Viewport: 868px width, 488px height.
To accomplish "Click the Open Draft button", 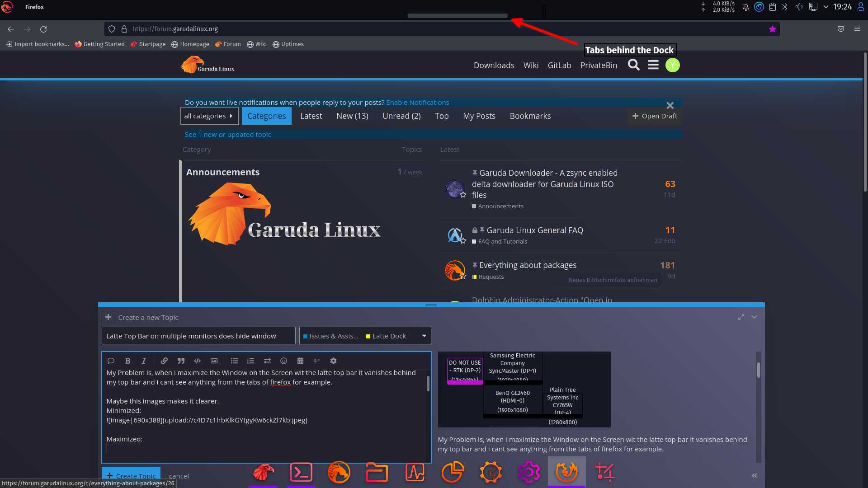I will click(x=654, y=116).
